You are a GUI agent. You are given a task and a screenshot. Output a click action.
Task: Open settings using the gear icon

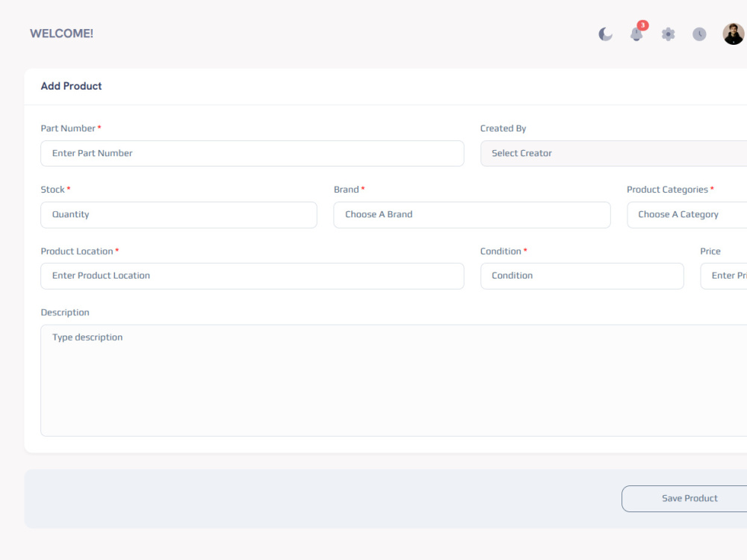point(669,34)
